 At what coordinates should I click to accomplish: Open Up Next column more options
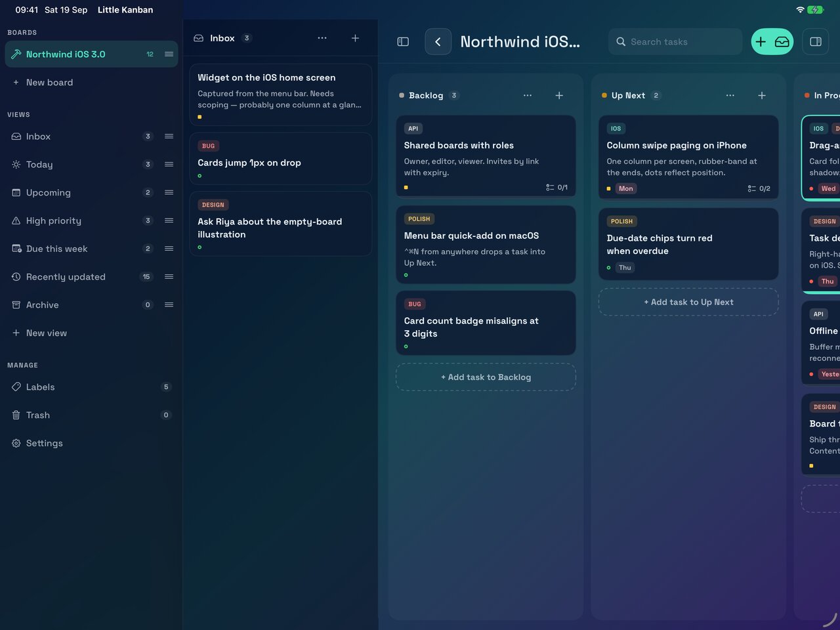pyautogui.click(x=730, y=95)
